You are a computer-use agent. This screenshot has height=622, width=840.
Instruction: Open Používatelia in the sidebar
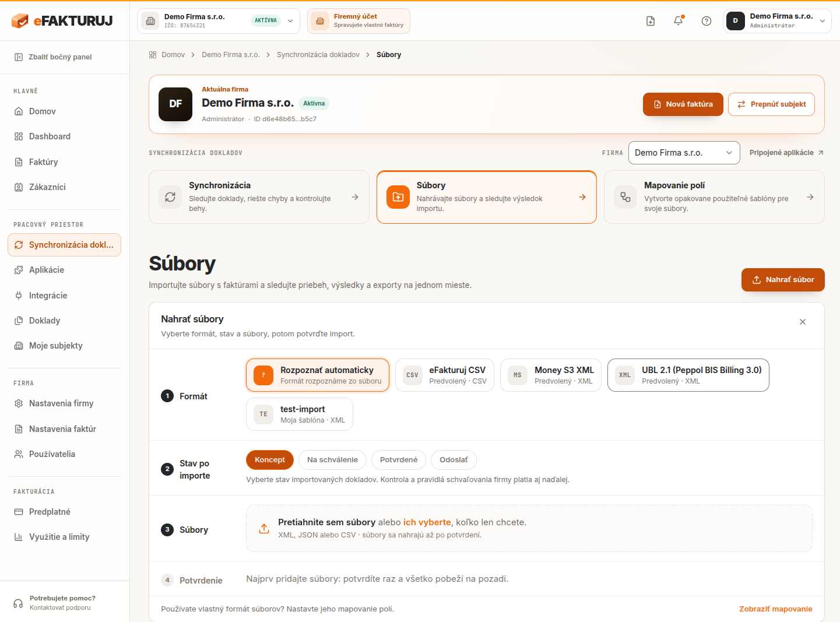pos(64,454)
